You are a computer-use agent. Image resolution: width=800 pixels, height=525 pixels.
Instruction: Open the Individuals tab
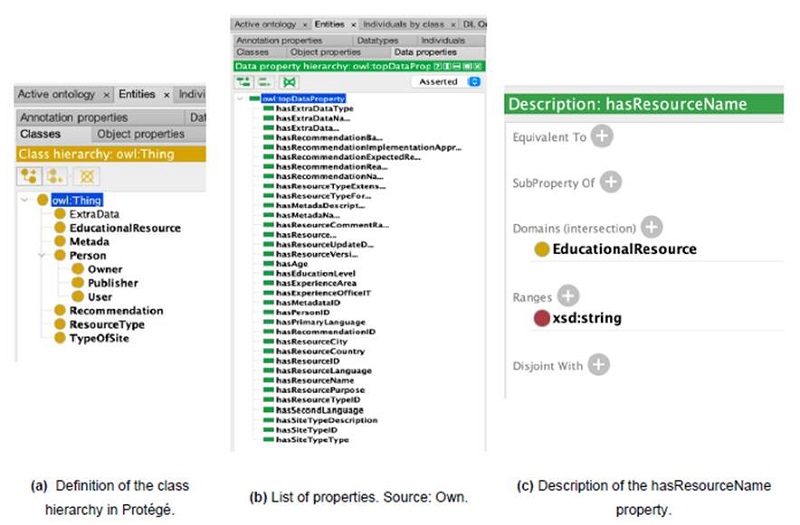click(x=443, y=40)
